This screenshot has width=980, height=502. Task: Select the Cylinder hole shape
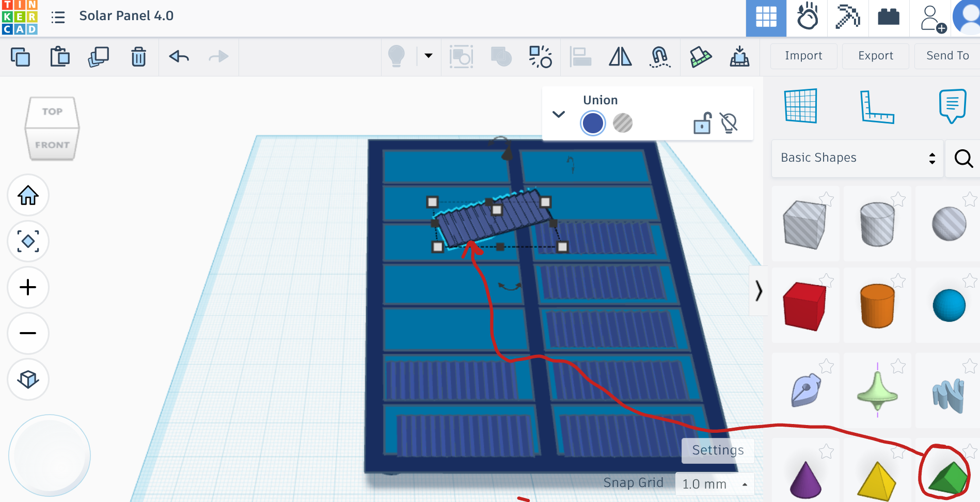pos(877,225)
